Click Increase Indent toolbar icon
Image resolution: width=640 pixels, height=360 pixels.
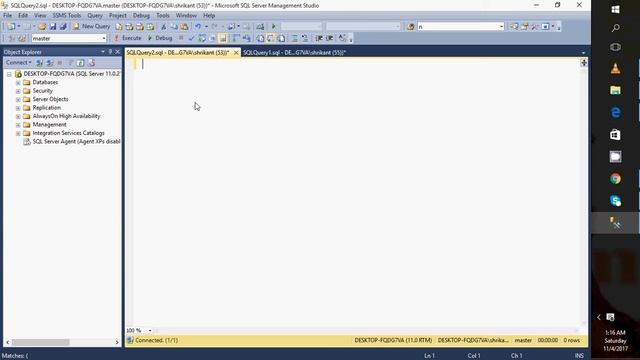[x=330, y=38]
